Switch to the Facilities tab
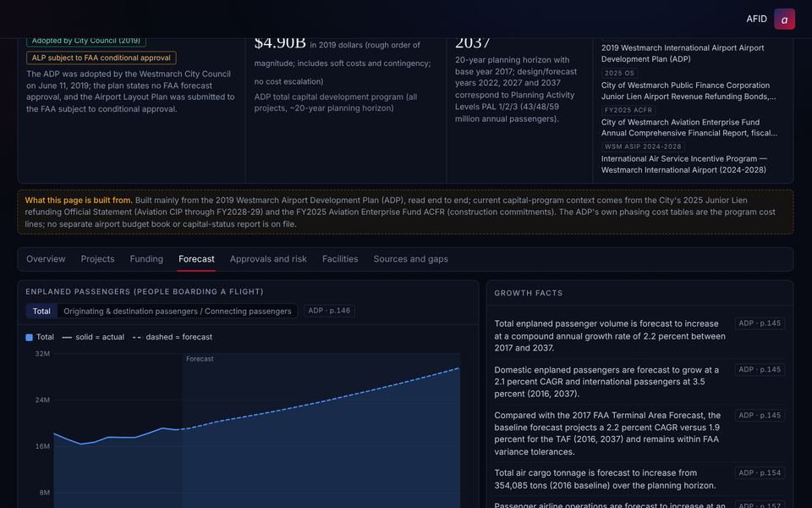This screenshot has height=508, width=812. (340, 259)
